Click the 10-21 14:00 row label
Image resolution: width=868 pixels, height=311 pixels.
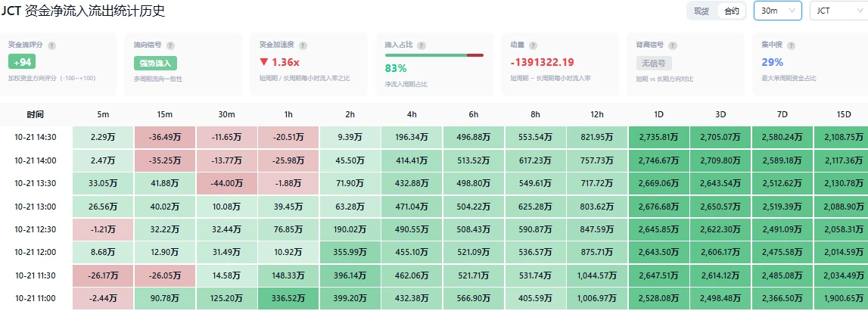(36, 160)
